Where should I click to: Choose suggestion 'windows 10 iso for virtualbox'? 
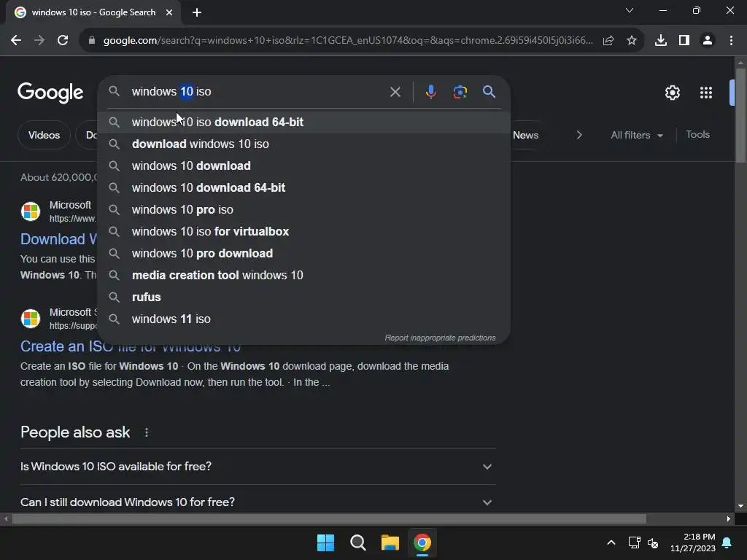(304, 231)
